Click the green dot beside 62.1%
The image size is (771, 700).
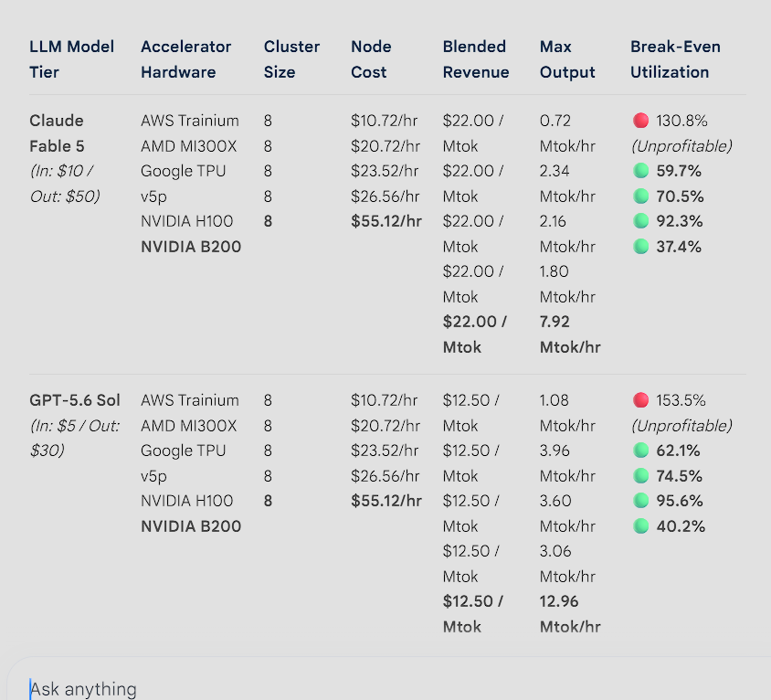click(640, 451)
